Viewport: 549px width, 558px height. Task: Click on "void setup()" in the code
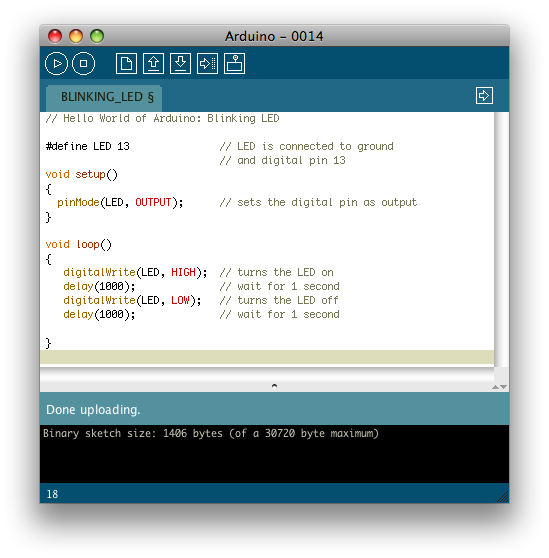click(81, 174)
